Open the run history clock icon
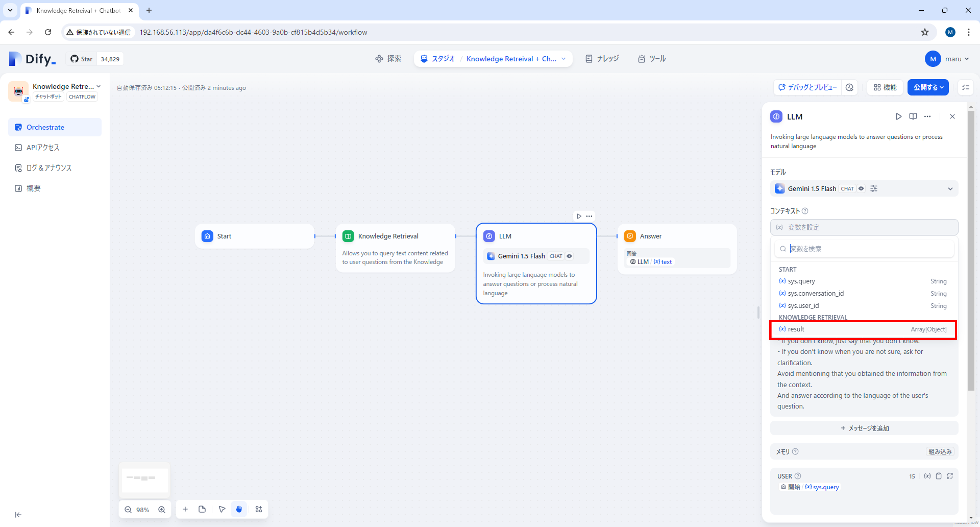This screenshot has width=980, height=527. tap(849, 88)
